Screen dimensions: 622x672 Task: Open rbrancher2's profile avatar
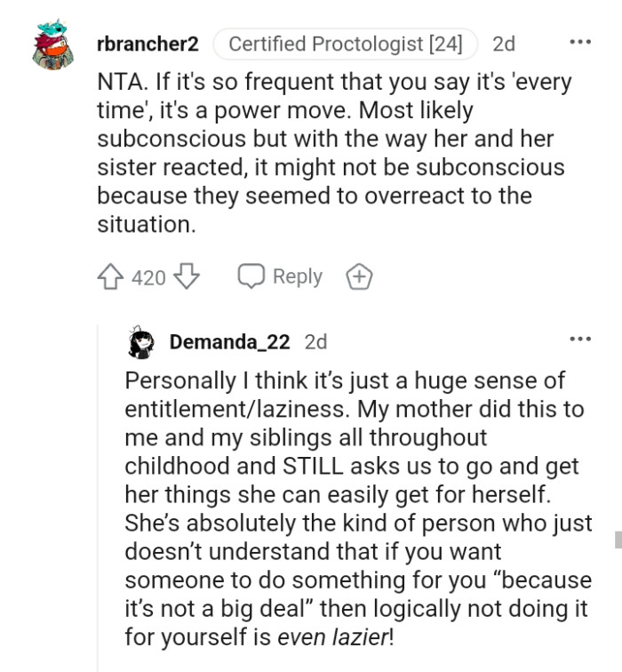54,46
